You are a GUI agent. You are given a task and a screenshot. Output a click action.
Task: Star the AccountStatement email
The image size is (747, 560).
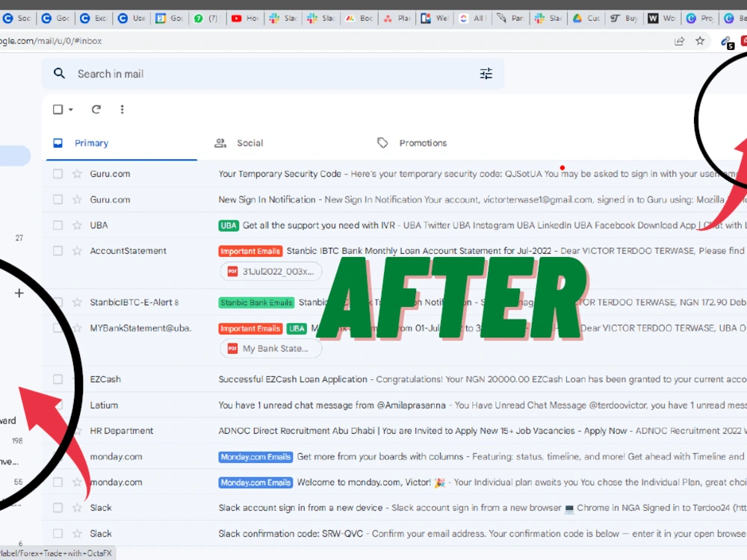click(77, 251)
